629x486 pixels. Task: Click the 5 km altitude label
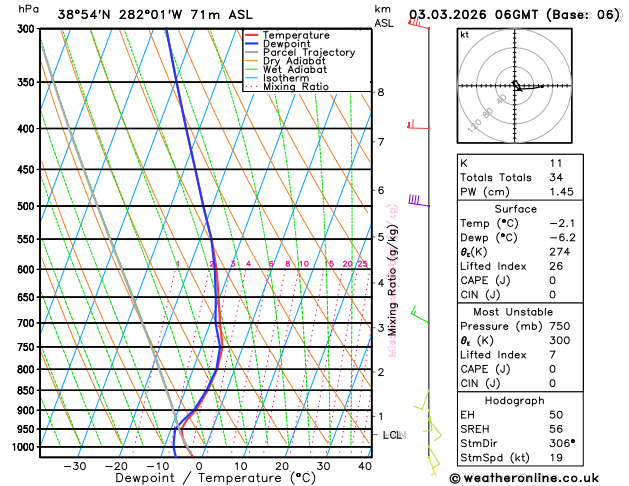coord(381,237)
